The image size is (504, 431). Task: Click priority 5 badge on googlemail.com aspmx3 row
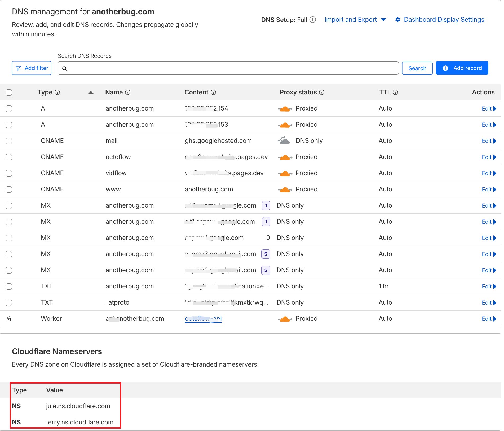[266, 254]
